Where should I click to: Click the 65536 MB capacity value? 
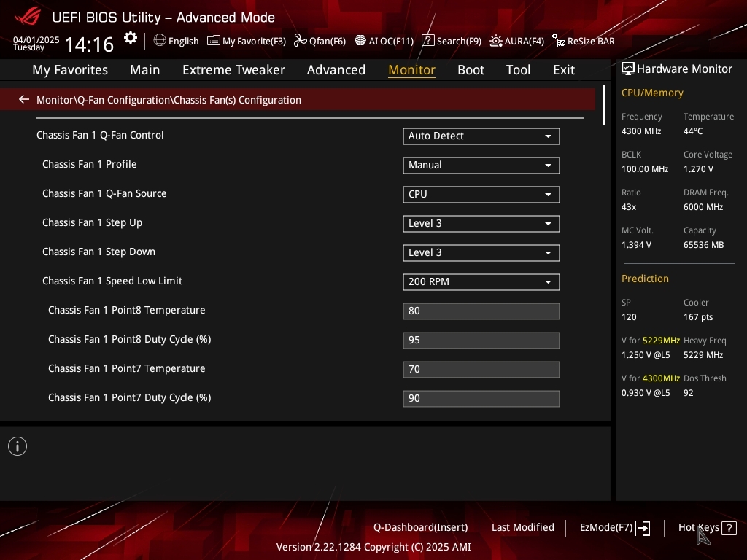pos(704,245)
